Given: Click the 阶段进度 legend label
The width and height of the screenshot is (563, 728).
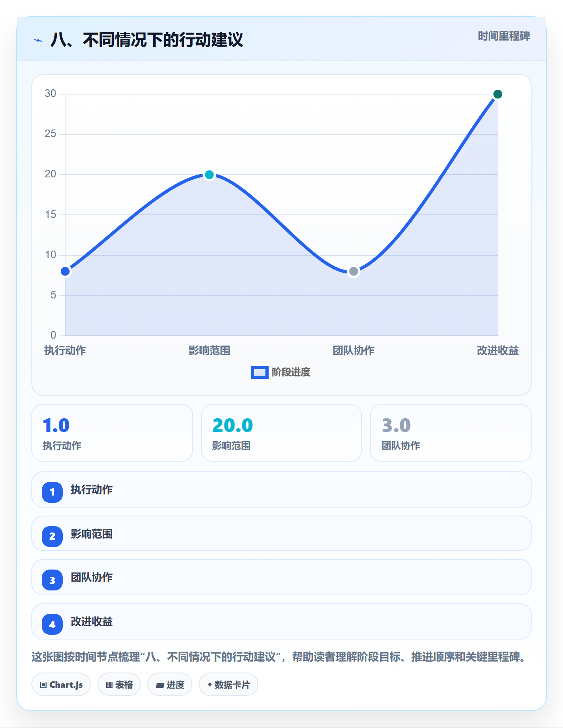Looking at the screenshot, I should (291, 372).
